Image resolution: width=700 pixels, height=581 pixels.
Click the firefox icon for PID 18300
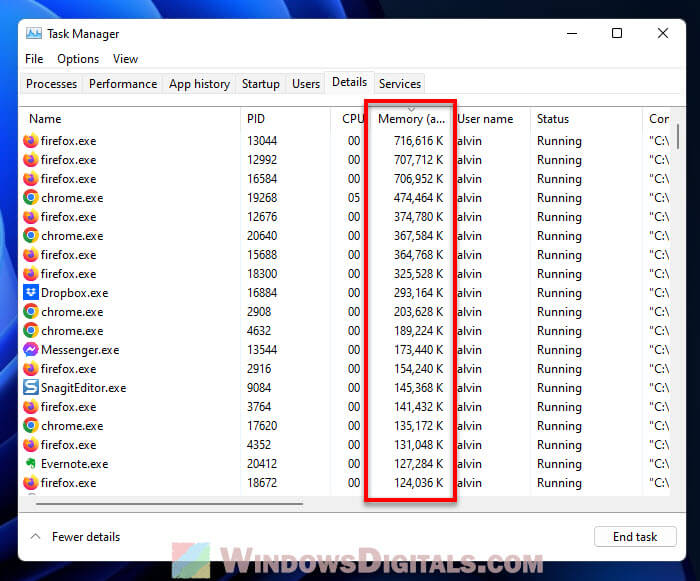pos(30,274)
